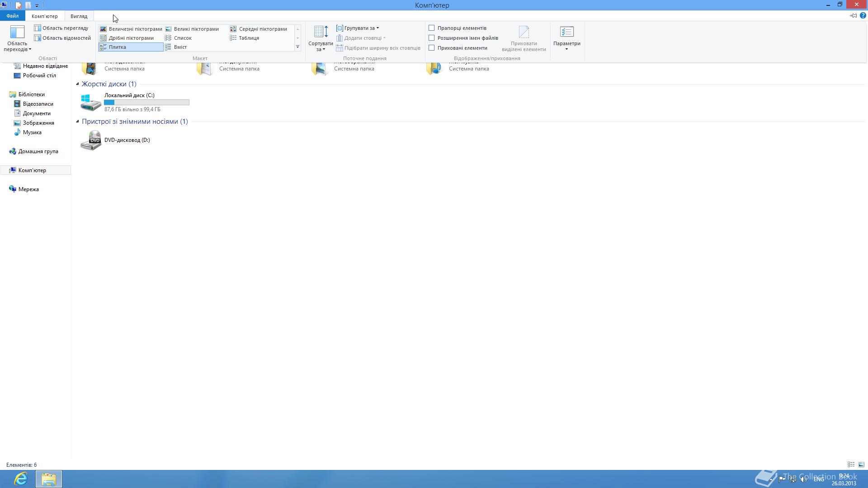Select the DVD-дисковод (D:) drive icon

coord(91,141)
